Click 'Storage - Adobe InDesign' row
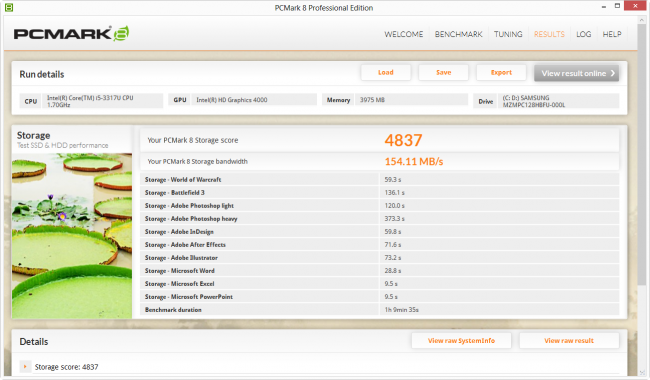Viewport: 650px width, 380px height. [x=379, y=232]
